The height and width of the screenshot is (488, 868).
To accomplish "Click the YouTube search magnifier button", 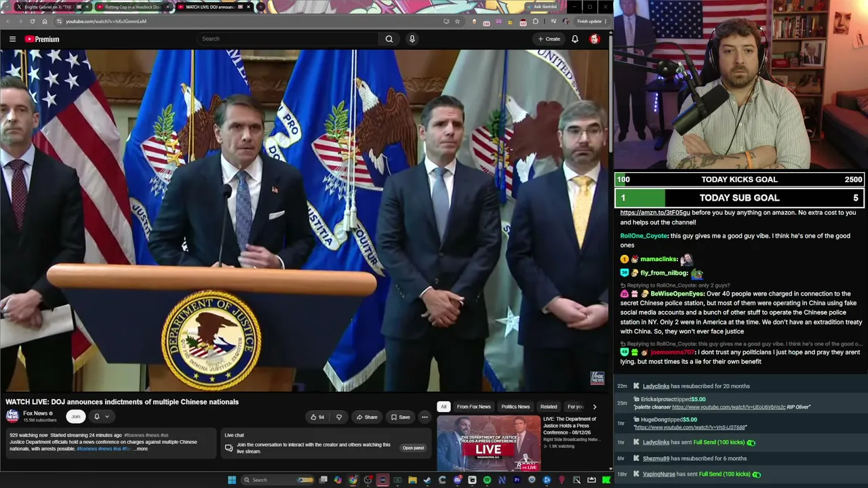I will (x=389, y=39).
